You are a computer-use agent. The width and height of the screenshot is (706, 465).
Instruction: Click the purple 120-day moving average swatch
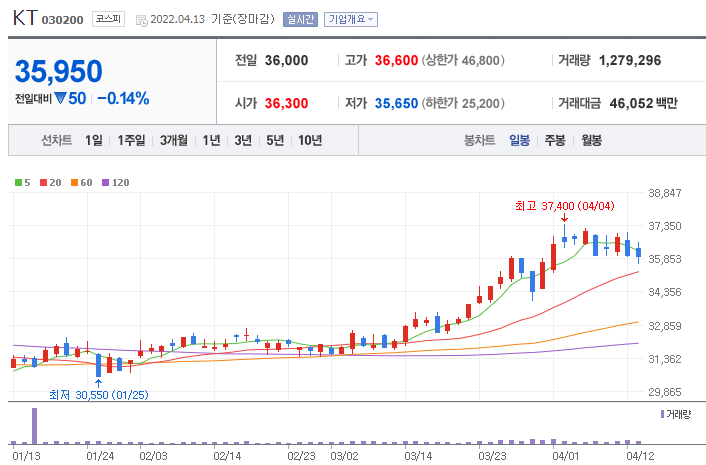click(x=106, y=183)
